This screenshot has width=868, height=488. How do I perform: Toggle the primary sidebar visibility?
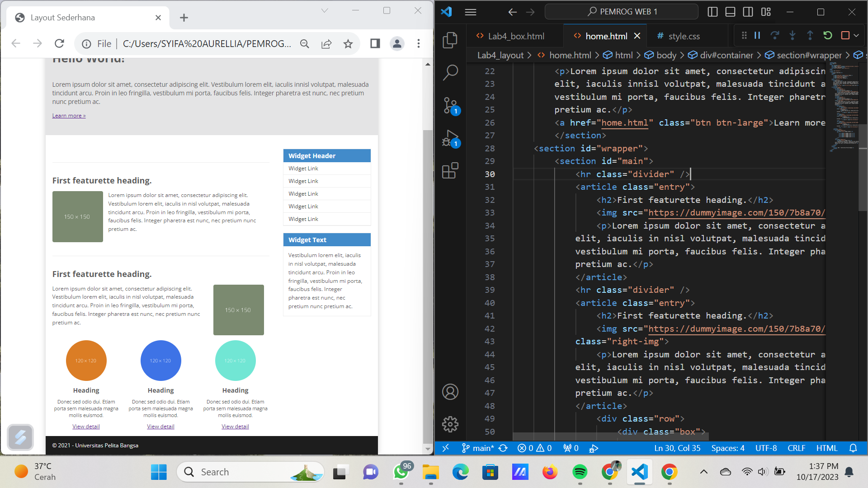[x=712, y=12]
